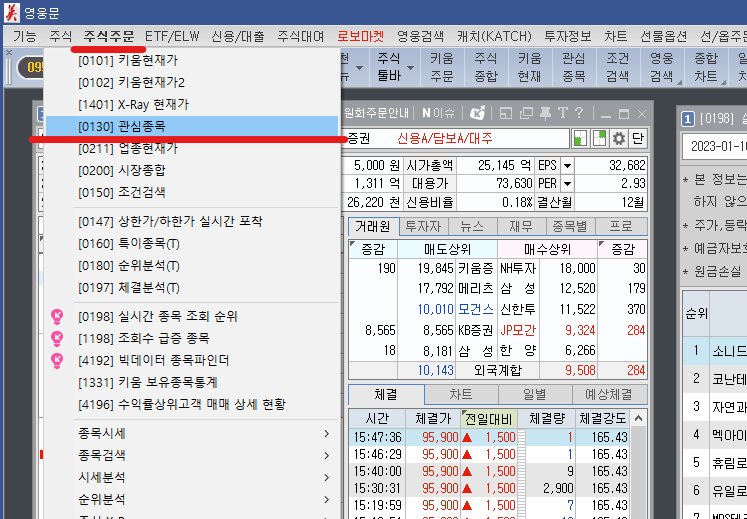Open help via question mark icon

tap(579, 113)
